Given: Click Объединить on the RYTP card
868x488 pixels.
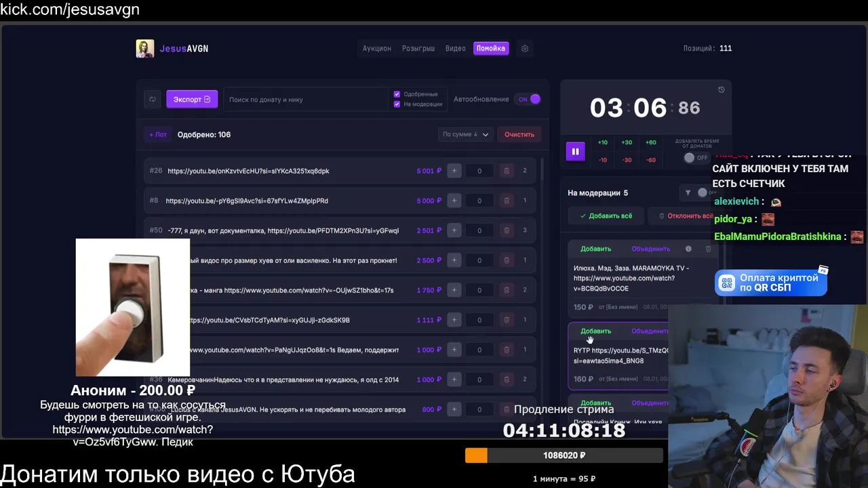Looking at the screenshot, I should [x=650, y=331].
